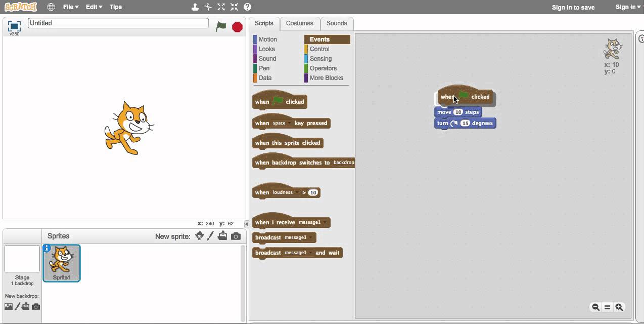
Task: Select the Sprite1 thumbnail
Action: tap(62, 263)
